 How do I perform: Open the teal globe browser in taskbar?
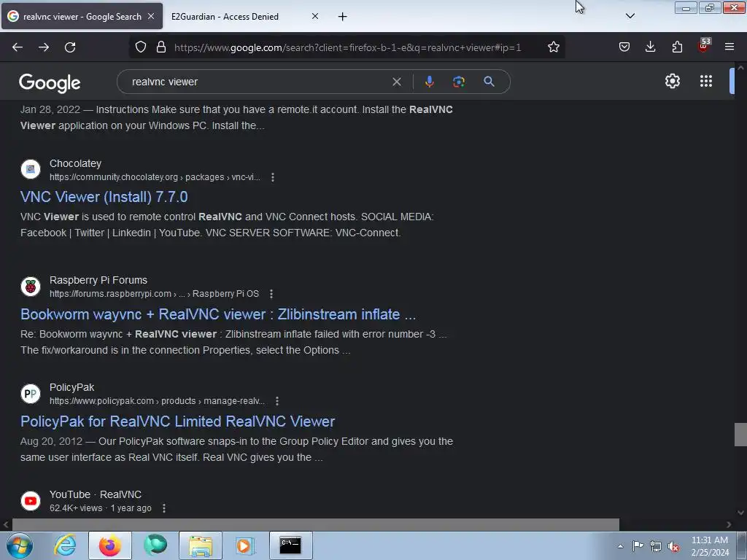155,545
